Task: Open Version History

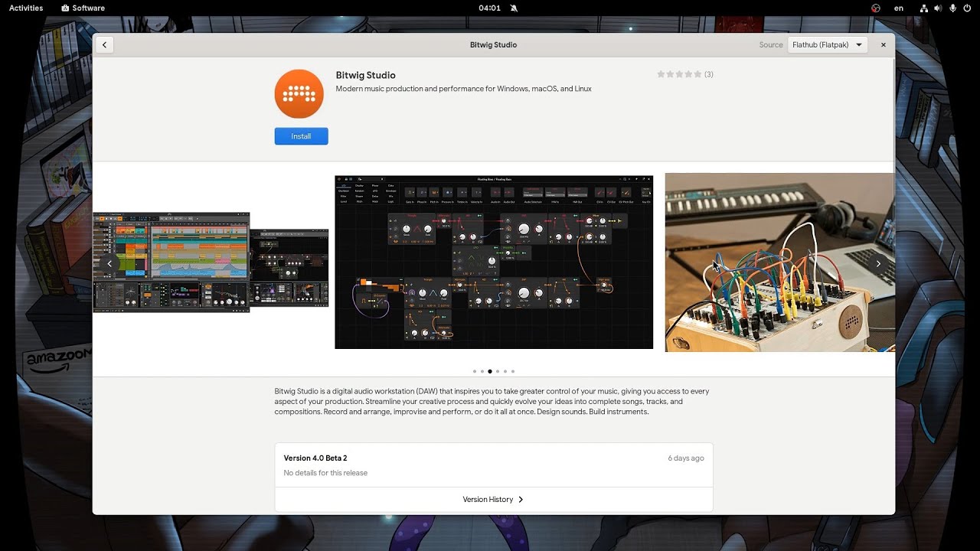Action: coord(494,499)
